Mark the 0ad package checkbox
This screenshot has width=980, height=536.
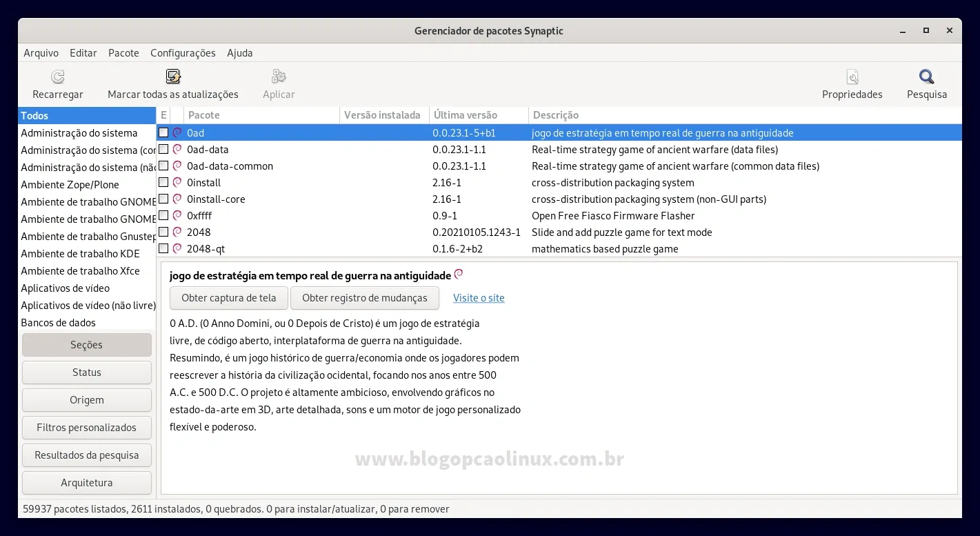click(x=163, y=132)
